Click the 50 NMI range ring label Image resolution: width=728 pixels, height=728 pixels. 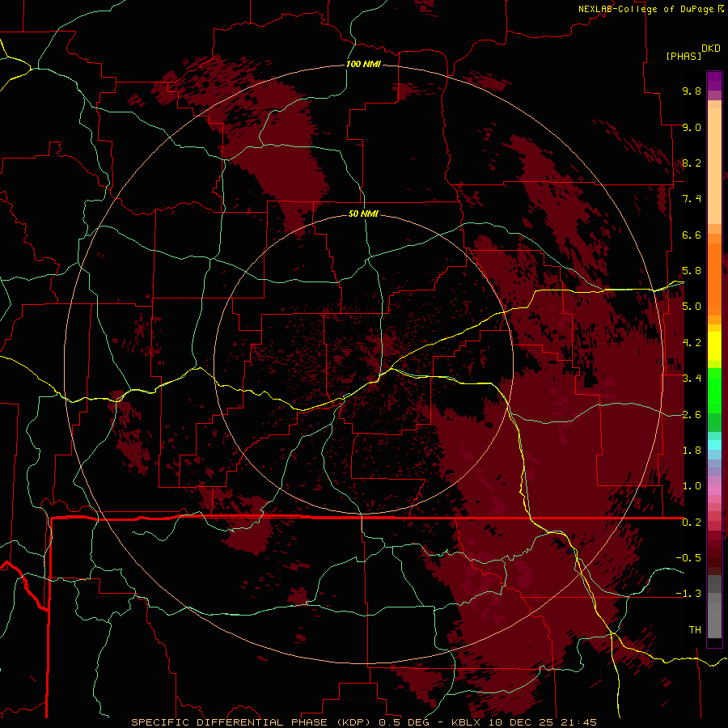pyautogui.click(x=363, y=214)
